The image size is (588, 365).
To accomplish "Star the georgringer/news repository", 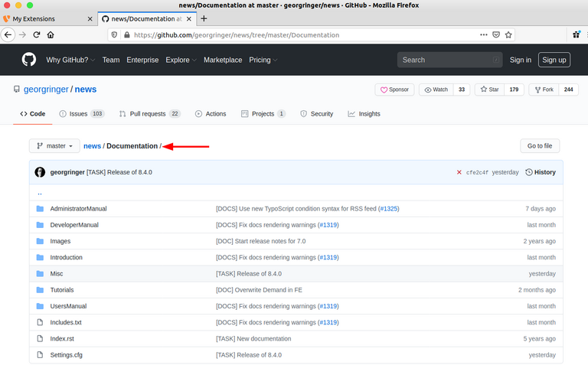I will coord(489,90).
